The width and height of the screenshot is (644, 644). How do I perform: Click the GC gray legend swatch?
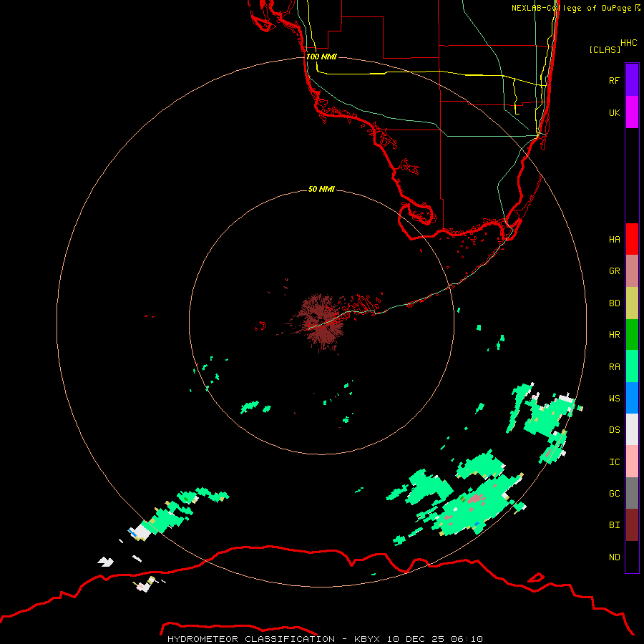[632, 493]
